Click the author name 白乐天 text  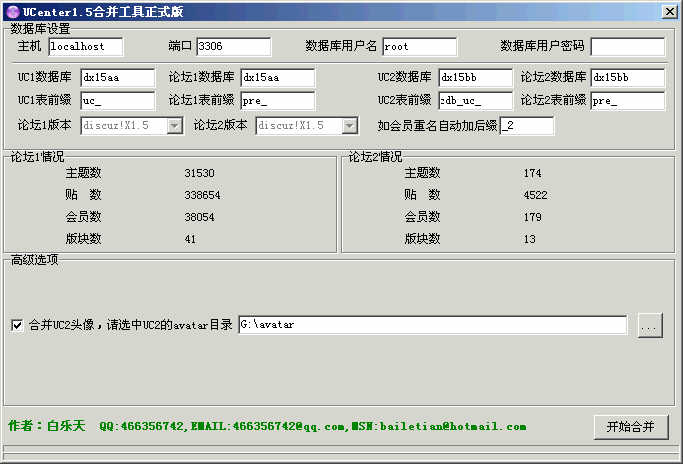pos(66,426)
